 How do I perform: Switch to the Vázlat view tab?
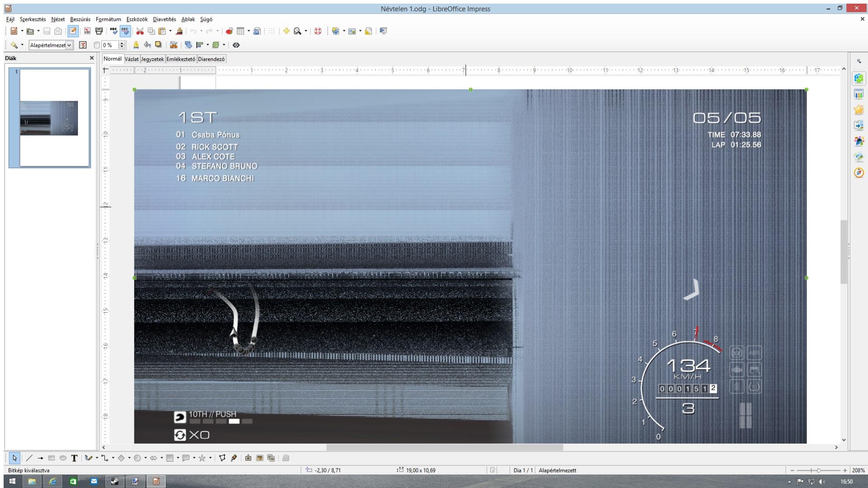pos(132,59)
